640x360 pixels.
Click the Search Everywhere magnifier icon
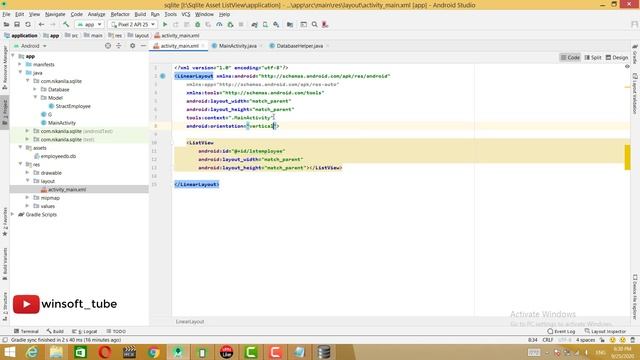pyautogui.click(x=314, y=24)
